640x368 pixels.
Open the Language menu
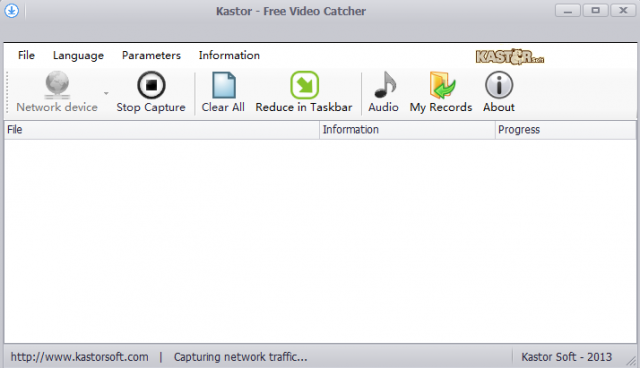click(x=78, y=55)
